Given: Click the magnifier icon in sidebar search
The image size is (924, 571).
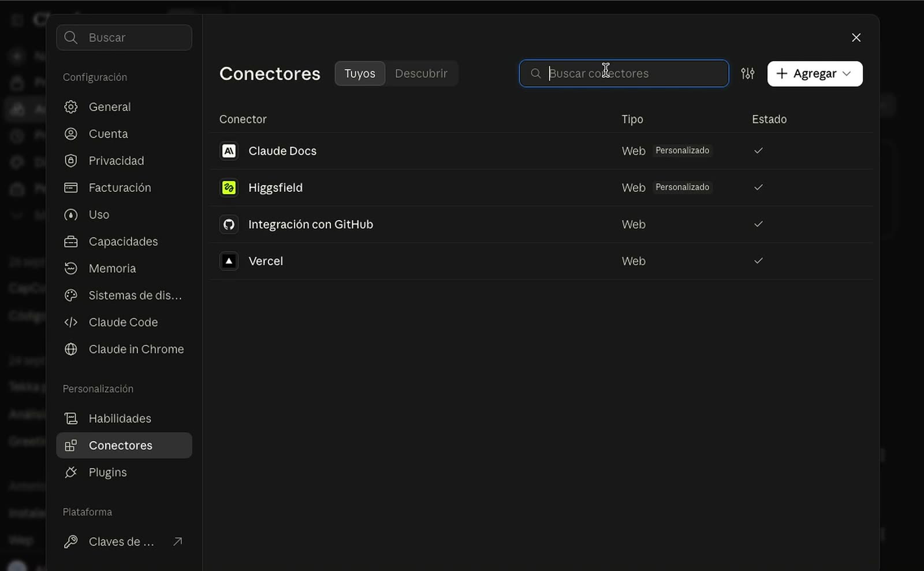Looking at the screenshot, I should point(71,38).
